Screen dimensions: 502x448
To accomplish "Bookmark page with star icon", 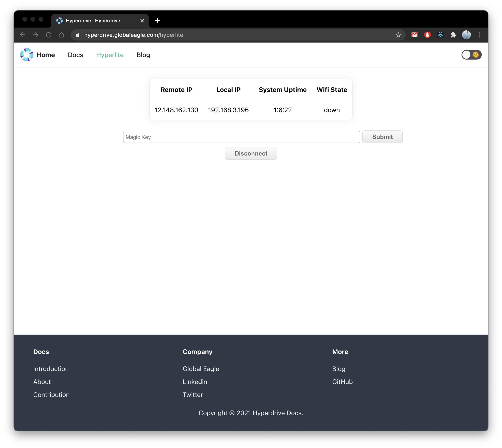I will 398,35.
